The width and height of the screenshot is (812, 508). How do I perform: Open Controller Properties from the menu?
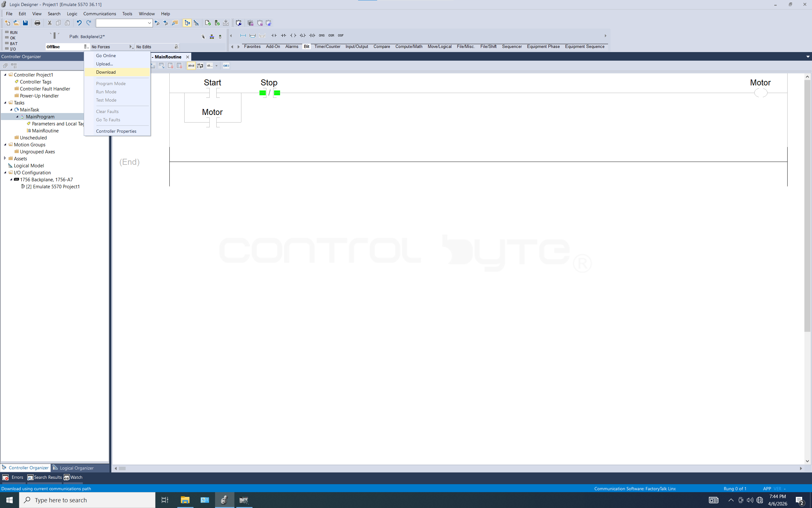tap(117, 131)
